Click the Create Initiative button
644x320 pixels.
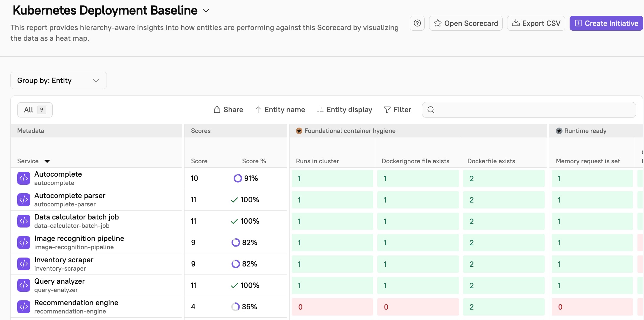(x=606, y=23)
